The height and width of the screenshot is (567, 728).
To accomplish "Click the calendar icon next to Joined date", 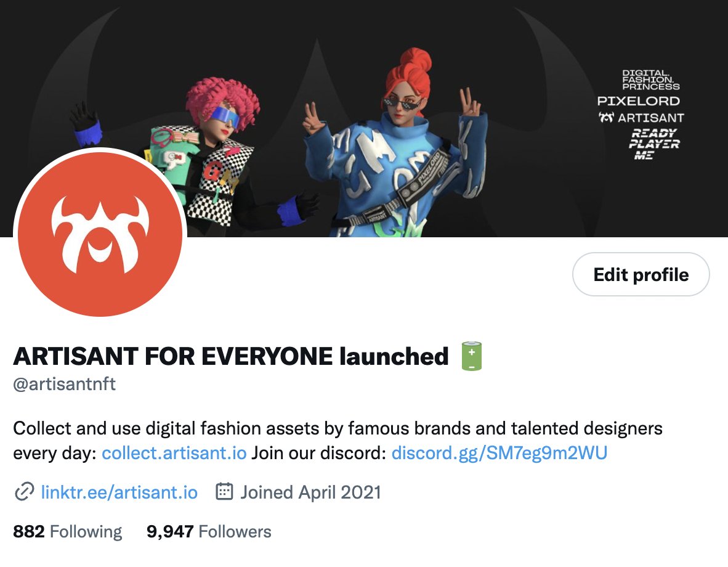I will click(x=224, y=491).
